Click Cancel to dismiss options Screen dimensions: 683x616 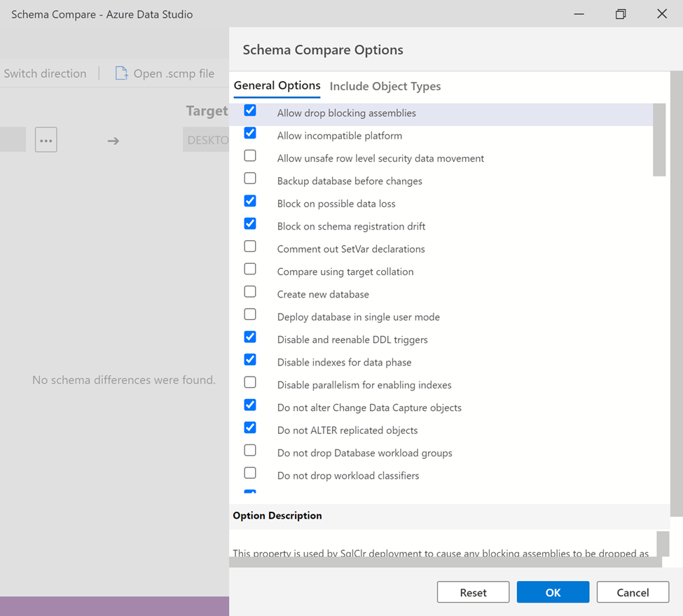coord(633,592)
